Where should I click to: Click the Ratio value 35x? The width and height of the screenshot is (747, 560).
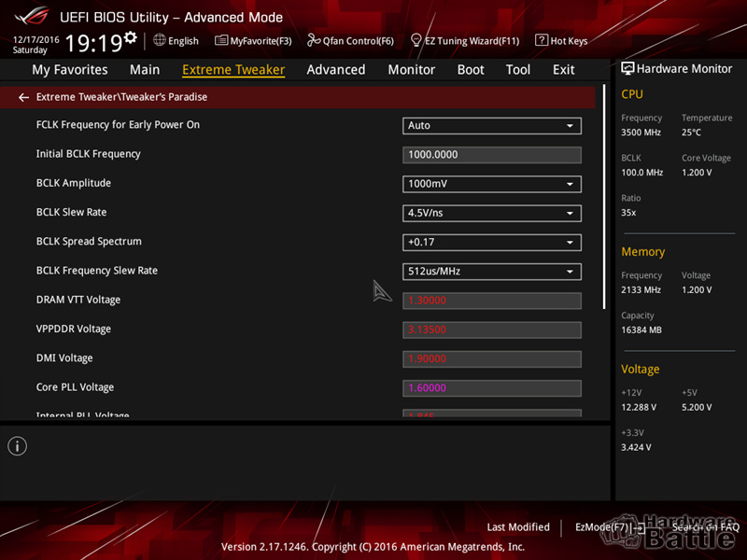tap(628, 213)
